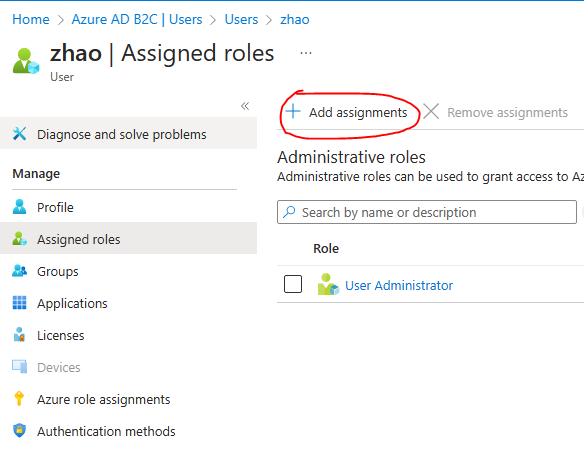Click the Licenses icon in sidebar
Viewport: 584px width, 456px height.
click(19, 335)
